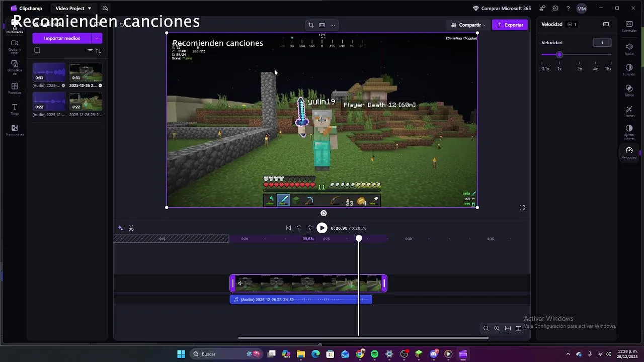Click the 16x mark on speed slider

pos(608,69)
